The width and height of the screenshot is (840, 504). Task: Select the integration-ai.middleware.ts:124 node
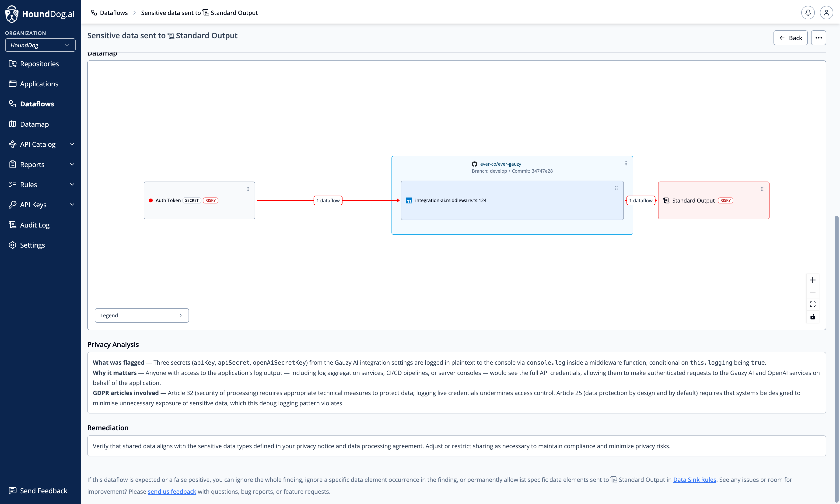click(512, 200)
